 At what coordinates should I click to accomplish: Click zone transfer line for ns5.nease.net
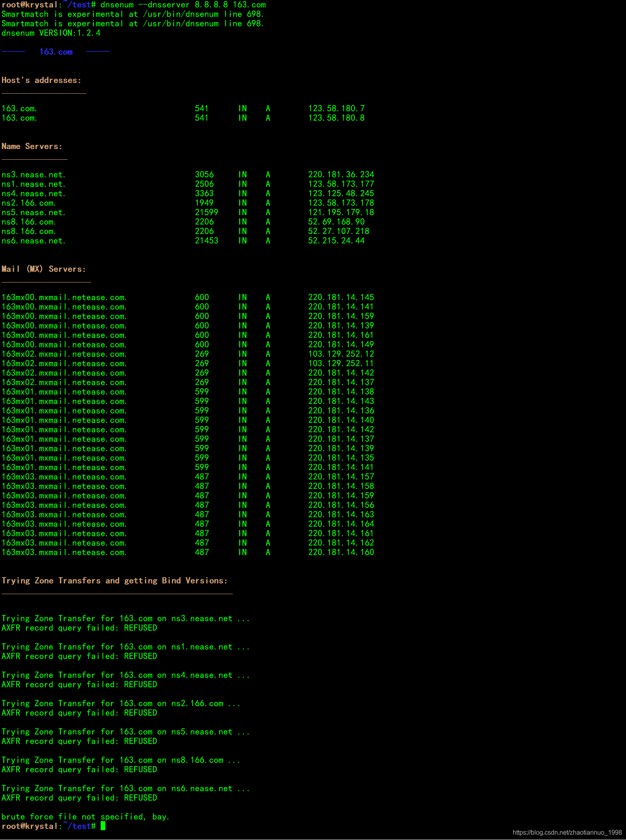[125, 732]
